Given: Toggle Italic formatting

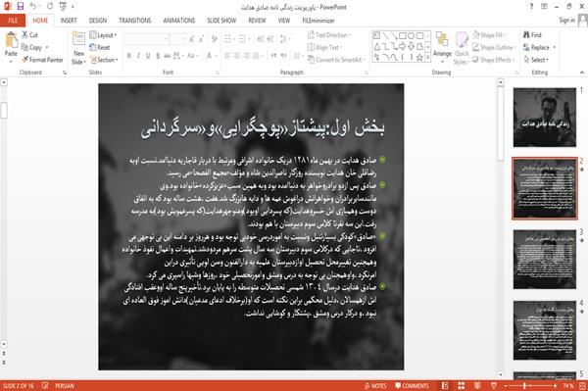Looking at the screenshot, I should click(138, 56).
